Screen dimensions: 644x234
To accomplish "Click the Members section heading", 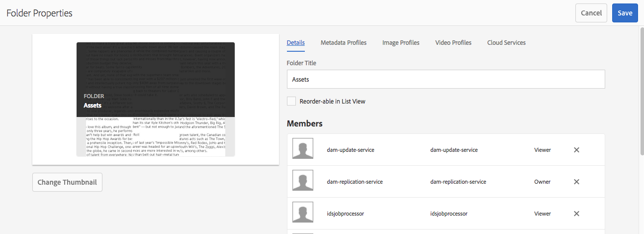I will 305,123.
